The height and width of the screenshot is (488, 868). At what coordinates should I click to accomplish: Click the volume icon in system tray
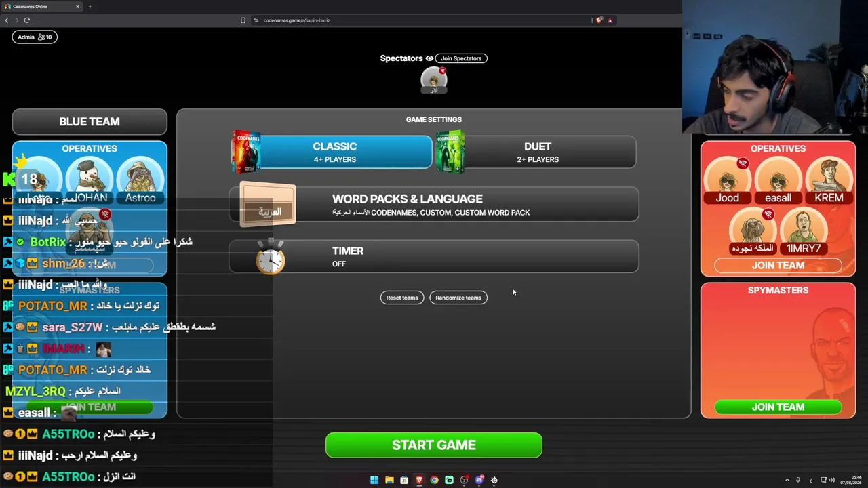[x=832, y=480]
